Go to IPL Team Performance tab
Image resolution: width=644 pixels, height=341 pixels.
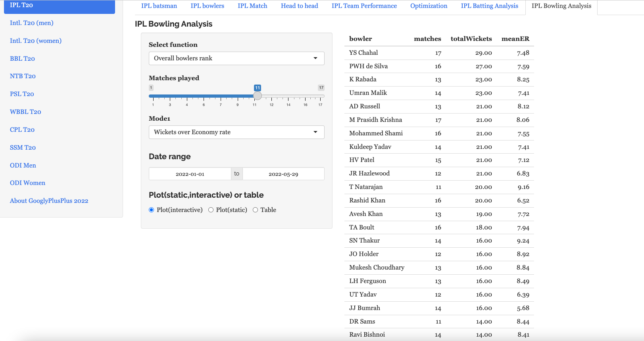[364, 6]
